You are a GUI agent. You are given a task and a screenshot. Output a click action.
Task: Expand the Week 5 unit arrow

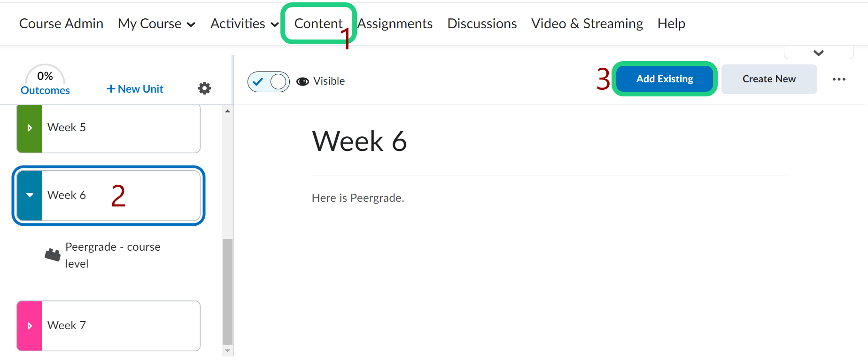[30, 128]
